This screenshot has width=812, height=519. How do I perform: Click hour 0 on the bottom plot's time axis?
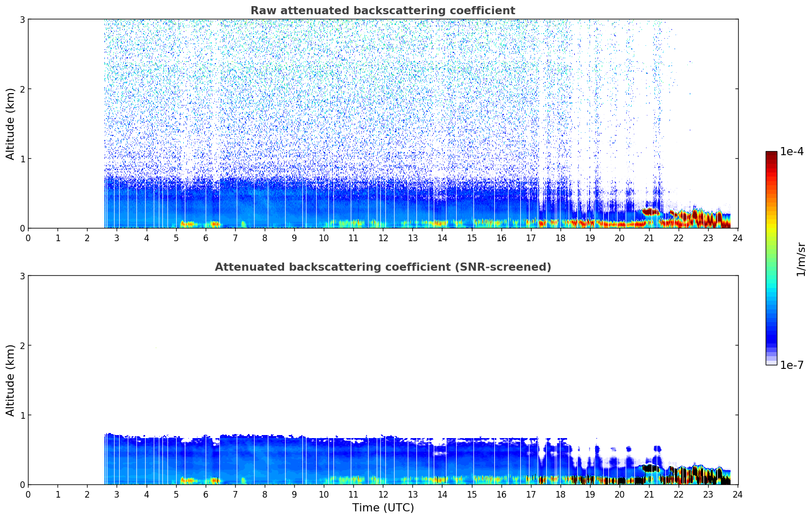(x=28, y=495)
